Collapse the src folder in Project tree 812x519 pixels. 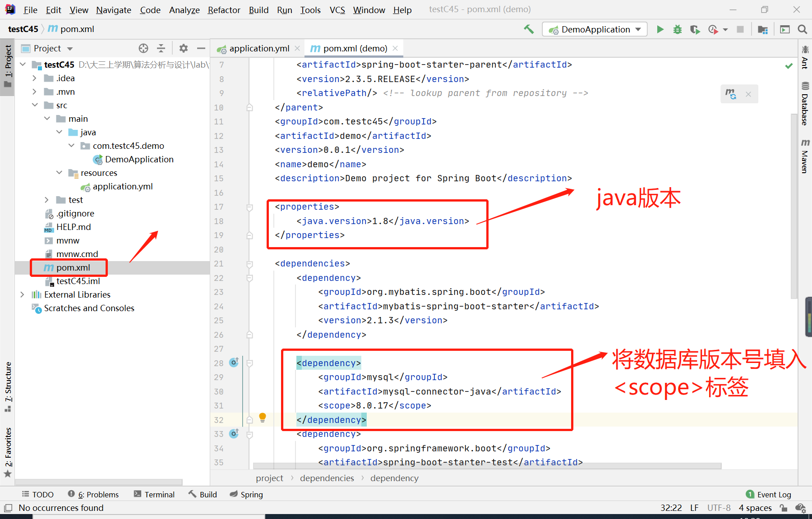35,105
